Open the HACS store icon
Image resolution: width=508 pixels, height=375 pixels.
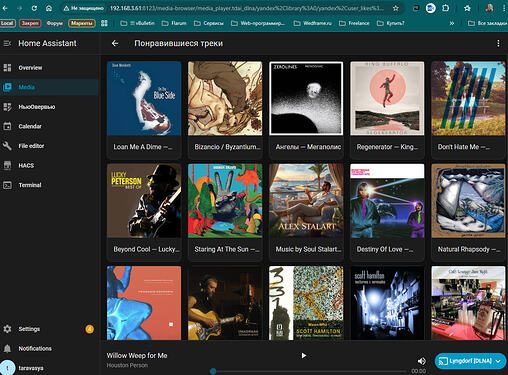(7, 165)
